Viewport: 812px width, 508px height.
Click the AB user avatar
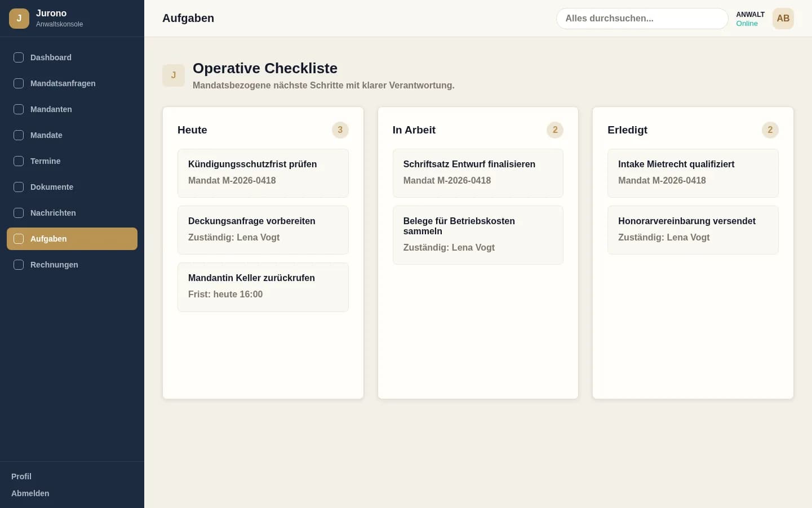point(783,19)
